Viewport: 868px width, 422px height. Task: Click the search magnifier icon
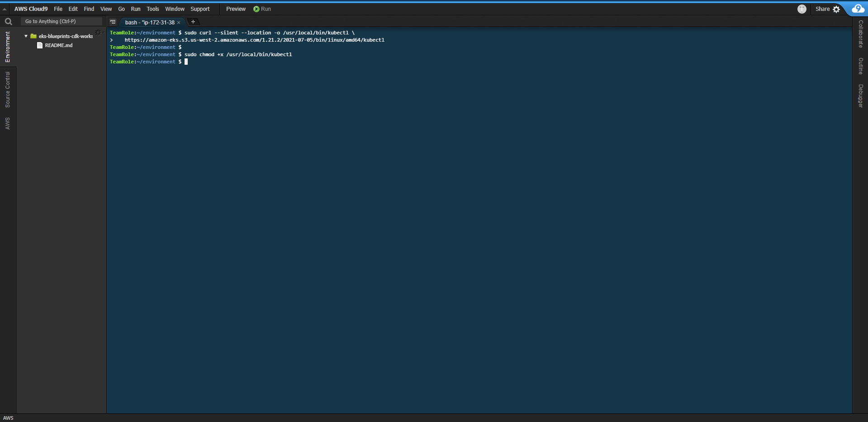[x=8, y=21]
